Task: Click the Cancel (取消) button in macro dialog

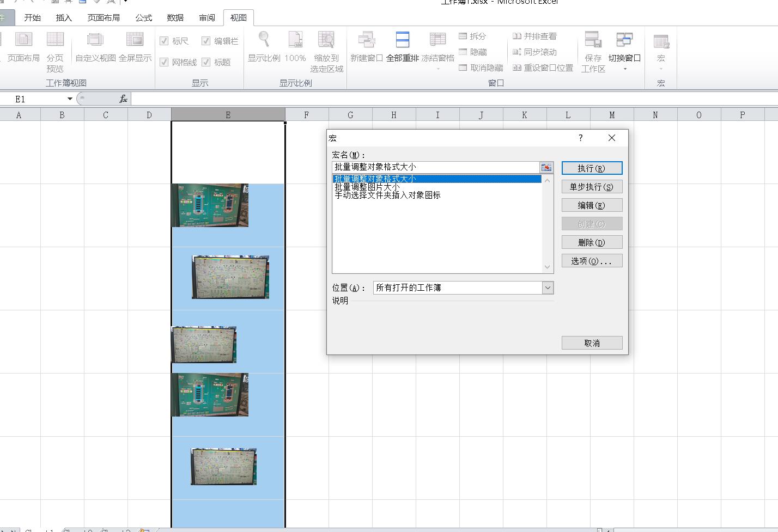Action: pyautogui.click(x=592, y=343)
